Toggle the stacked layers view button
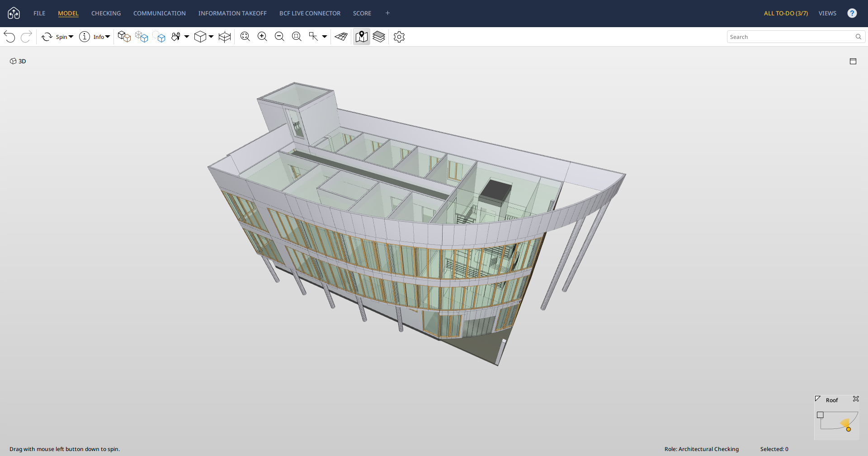The image size is (868, 456). pyautogui.click(x=379, y=37)
